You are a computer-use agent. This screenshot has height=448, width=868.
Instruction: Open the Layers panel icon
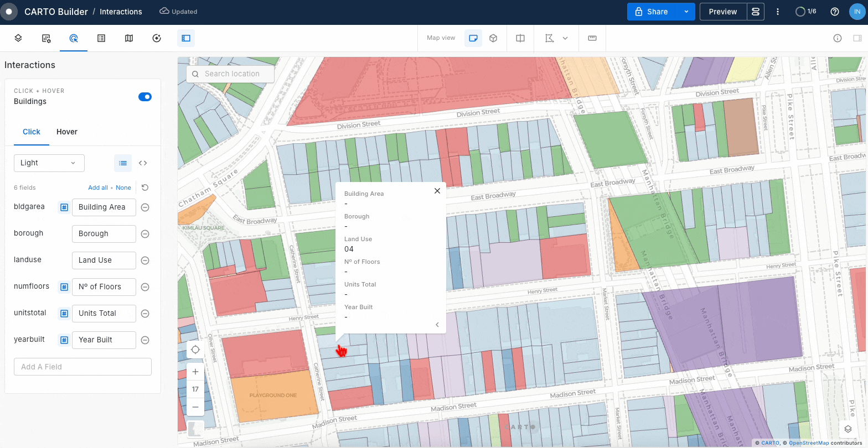tap(18, 38)
